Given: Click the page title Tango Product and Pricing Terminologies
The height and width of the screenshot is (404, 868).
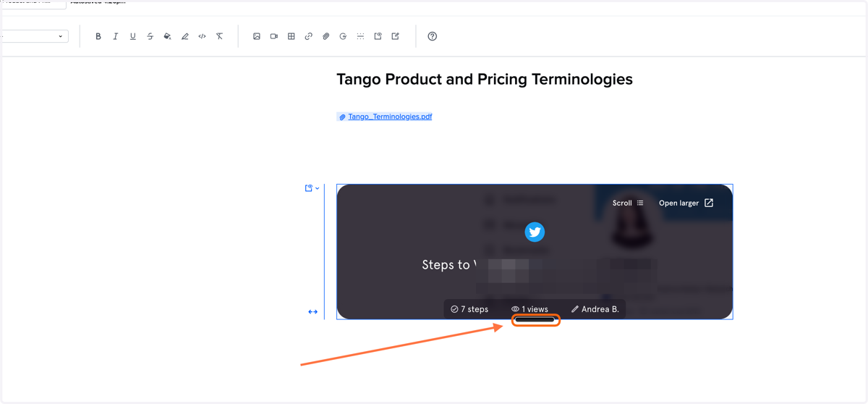Looking at the screenshot, I should pos(485,80).
